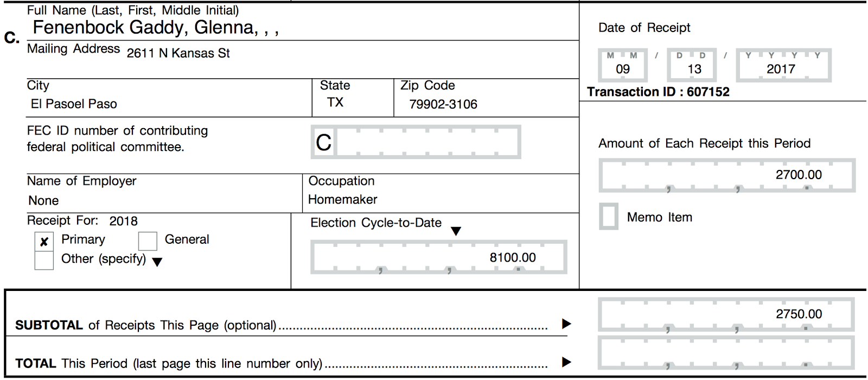This screenshot has width=868, height=380.
Task: Click the day field showing 13
Action: tap(693, 66)
